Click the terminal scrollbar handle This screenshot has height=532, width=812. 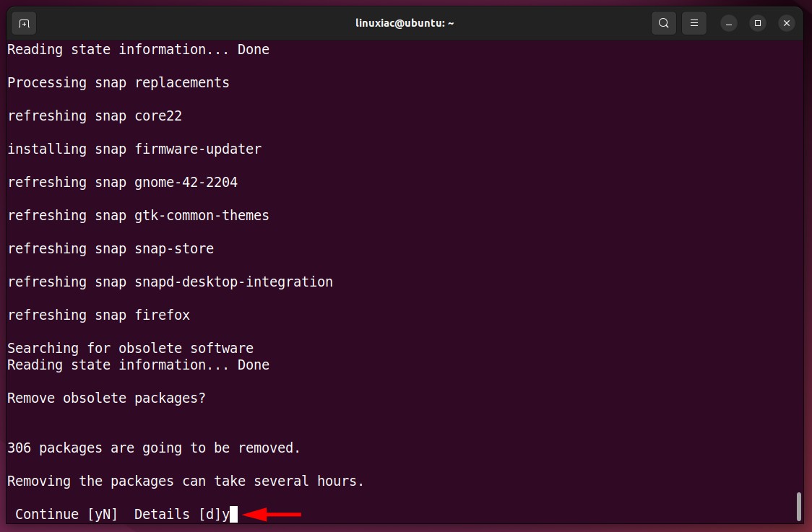(799, 507)
